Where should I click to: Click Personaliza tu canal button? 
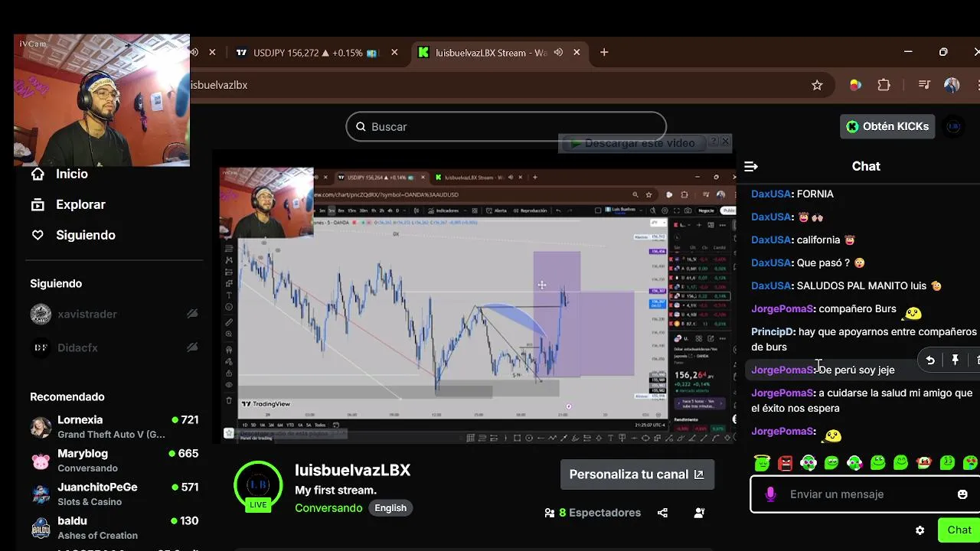637,474
